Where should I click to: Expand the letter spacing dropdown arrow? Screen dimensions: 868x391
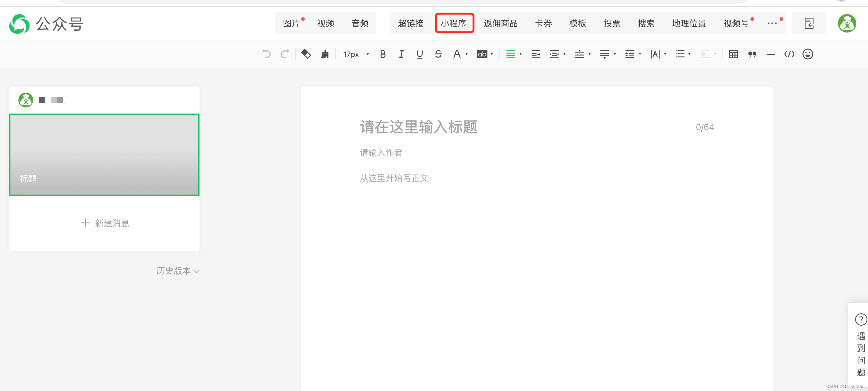(x=665, y=54)
